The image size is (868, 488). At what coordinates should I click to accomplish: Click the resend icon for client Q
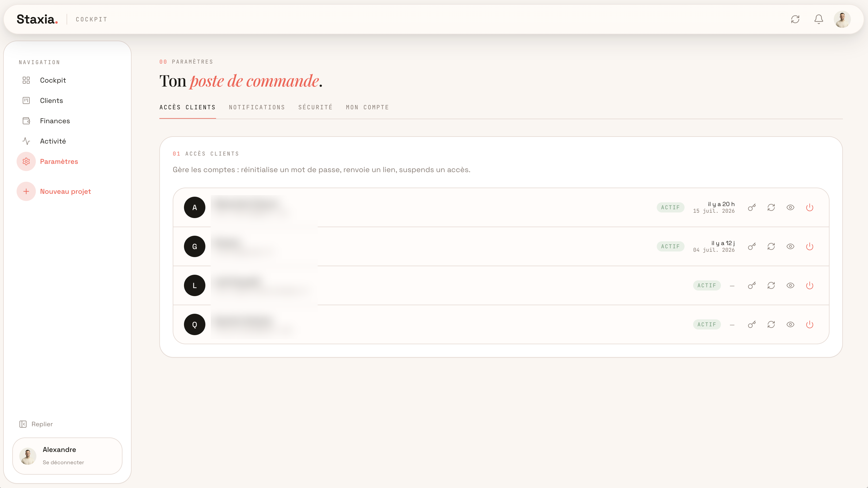771,324
